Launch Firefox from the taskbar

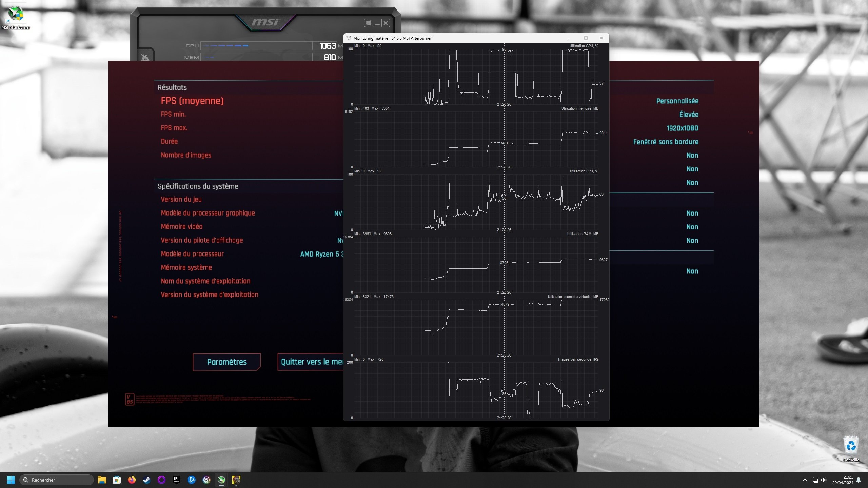pyautogui.click(x=132, y=480)
